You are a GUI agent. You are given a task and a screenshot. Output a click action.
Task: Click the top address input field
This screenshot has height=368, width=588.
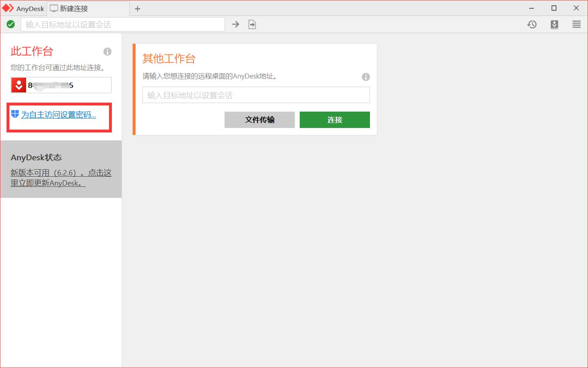122,24
